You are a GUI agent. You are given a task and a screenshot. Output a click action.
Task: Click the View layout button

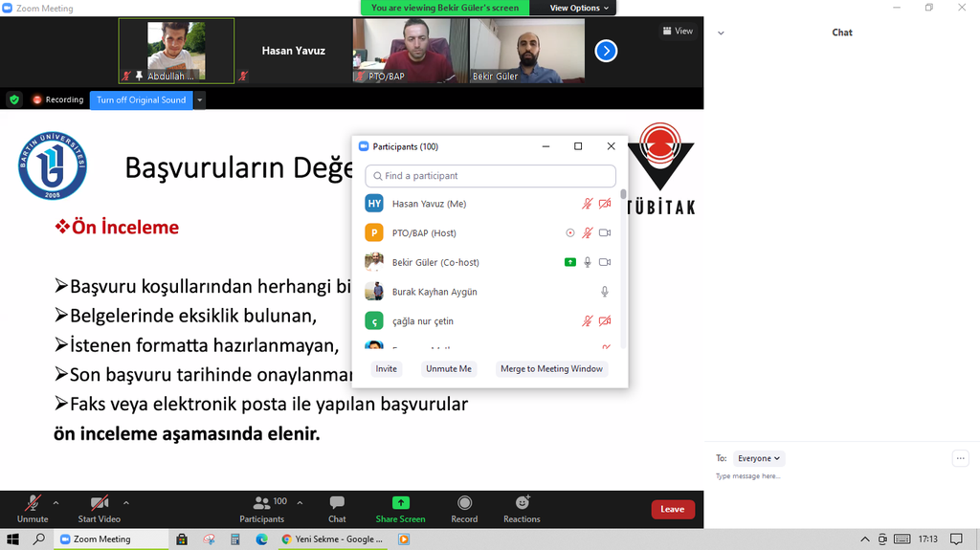tap(679, 31)
